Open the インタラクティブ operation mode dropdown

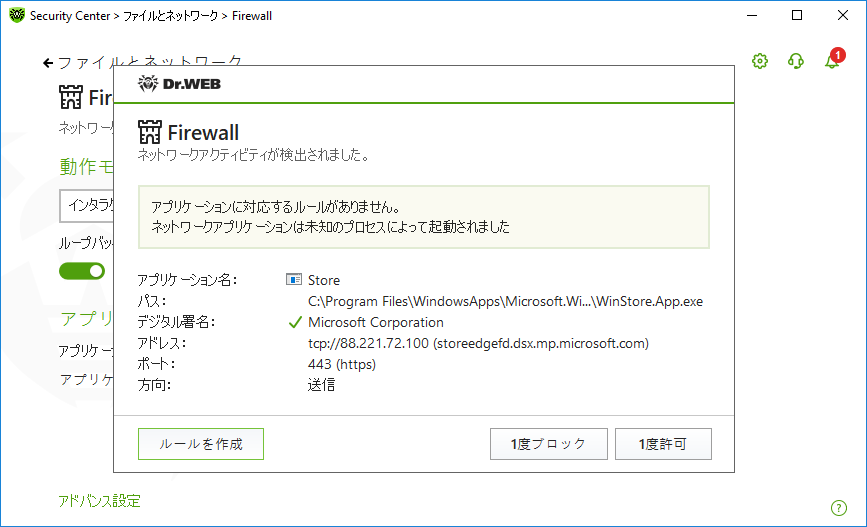pyautogui.click(x=87, y=206)
